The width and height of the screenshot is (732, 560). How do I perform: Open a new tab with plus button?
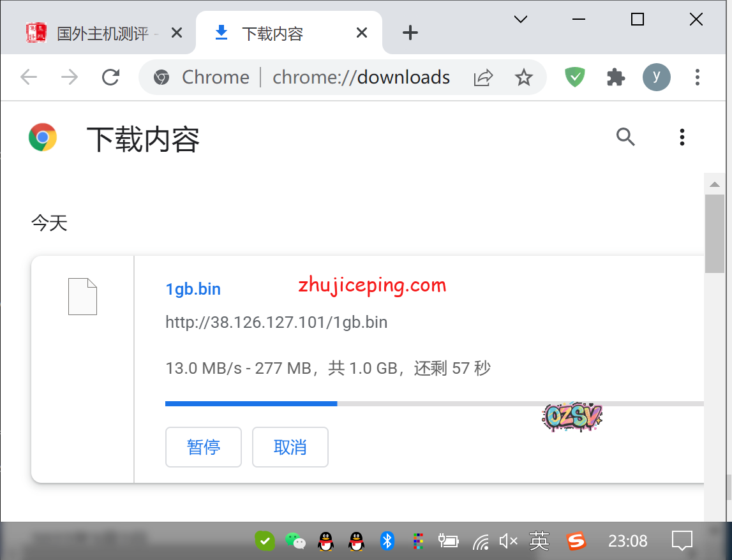click(x=410, y=33)
